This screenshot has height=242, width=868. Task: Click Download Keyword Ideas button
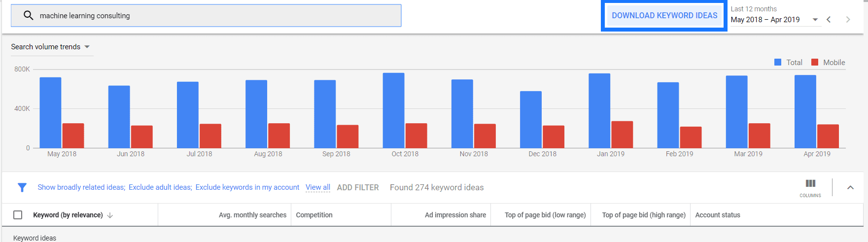[x=664, y=16]
